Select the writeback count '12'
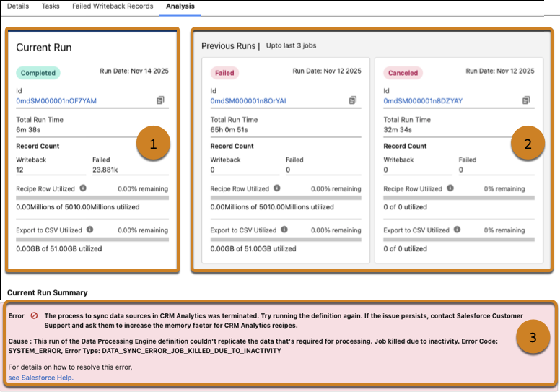This screenshot has height=392, width=560. [x=19, y=170]
